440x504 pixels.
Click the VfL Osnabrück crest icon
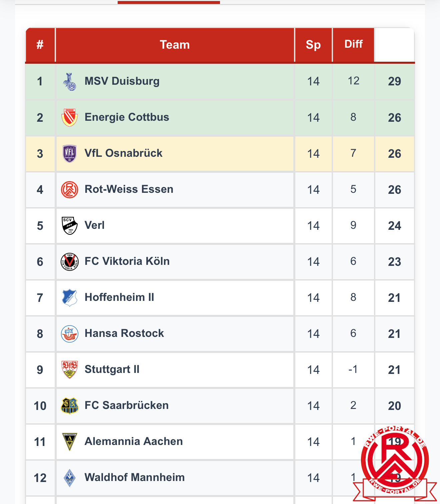70,153
